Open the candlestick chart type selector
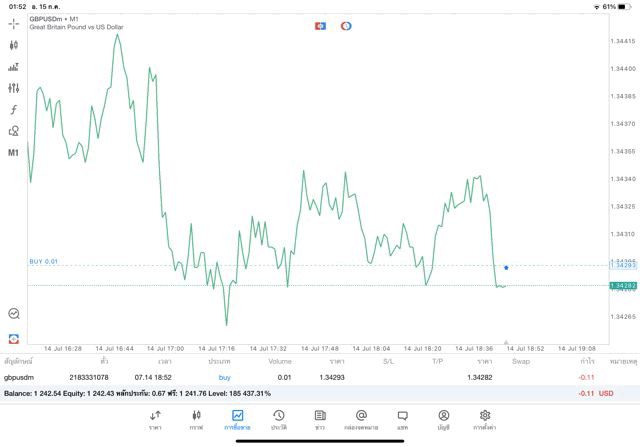640x447 pixels. pos(14,44)
